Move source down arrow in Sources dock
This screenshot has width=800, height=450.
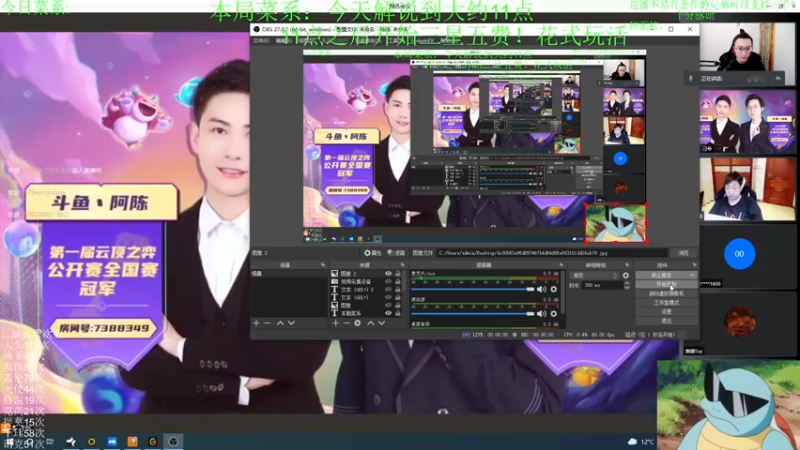click(381, 323)
